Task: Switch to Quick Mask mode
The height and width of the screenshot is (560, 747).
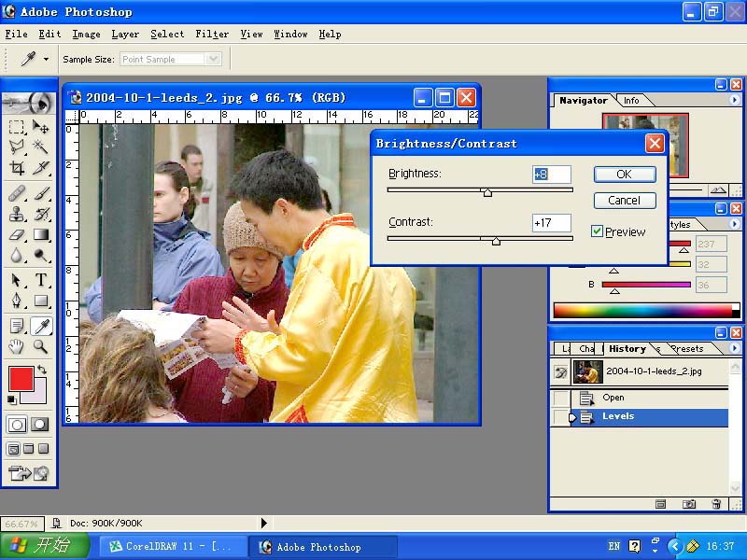Action: [x=40, y=425]
